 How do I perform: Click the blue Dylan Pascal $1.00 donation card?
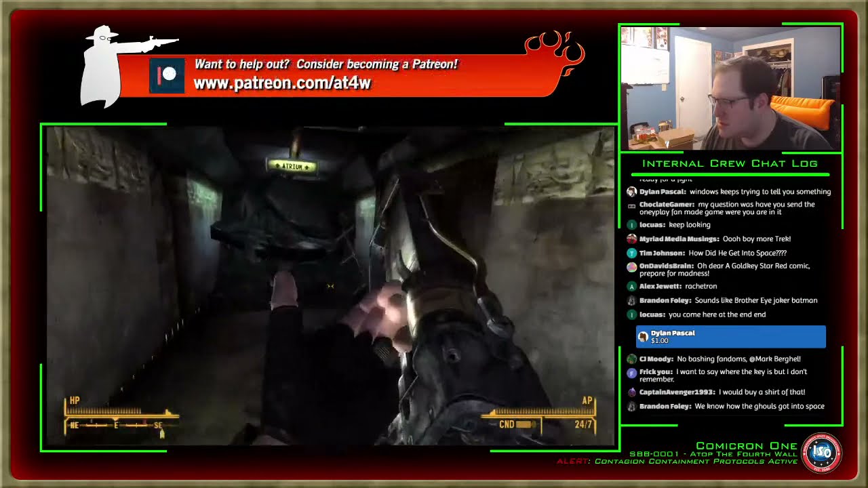tap(731, 337)
